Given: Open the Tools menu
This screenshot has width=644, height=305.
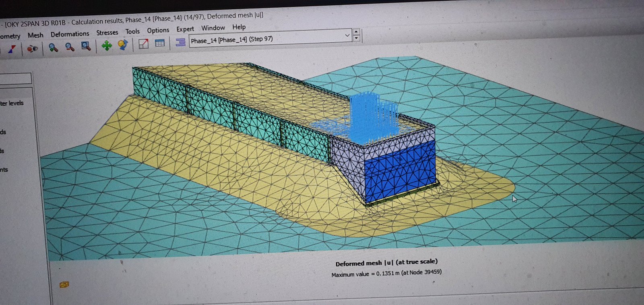Looking at the screenshot, I should click(132, 31).
